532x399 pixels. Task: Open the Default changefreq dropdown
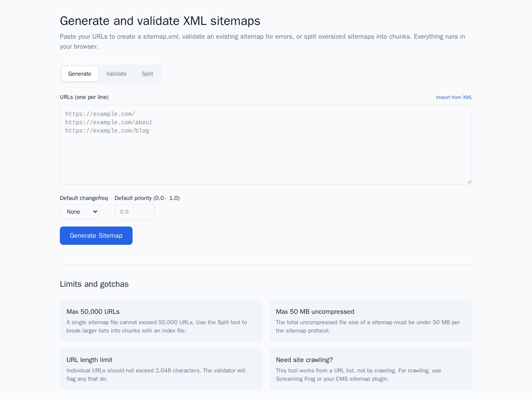(79, 212)
